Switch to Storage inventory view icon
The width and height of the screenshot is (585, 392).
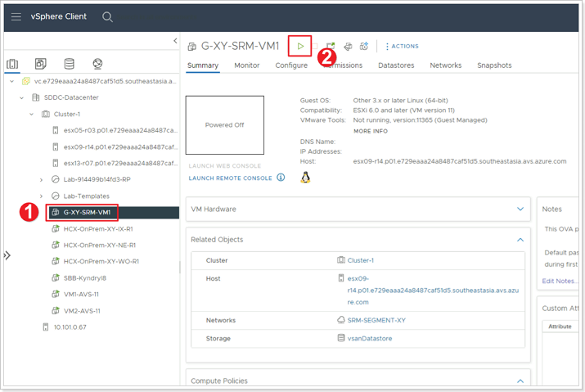click(x=69, y=64)
